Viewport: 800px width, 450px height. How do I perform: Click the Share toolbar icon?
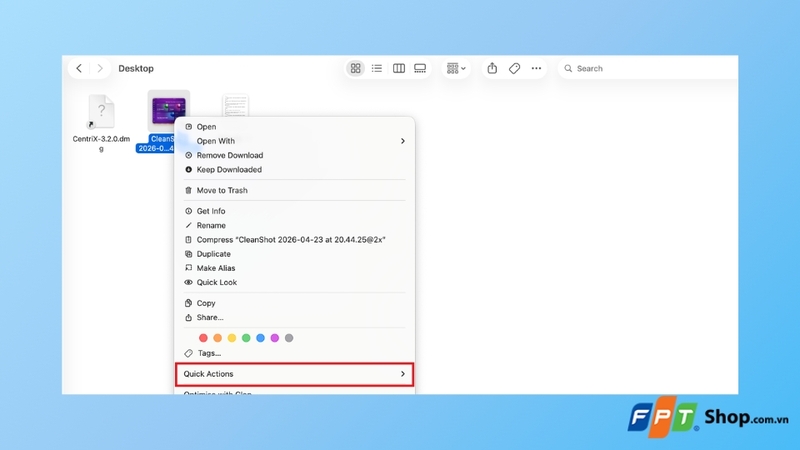pyautogui.click(x=492, y=68)
